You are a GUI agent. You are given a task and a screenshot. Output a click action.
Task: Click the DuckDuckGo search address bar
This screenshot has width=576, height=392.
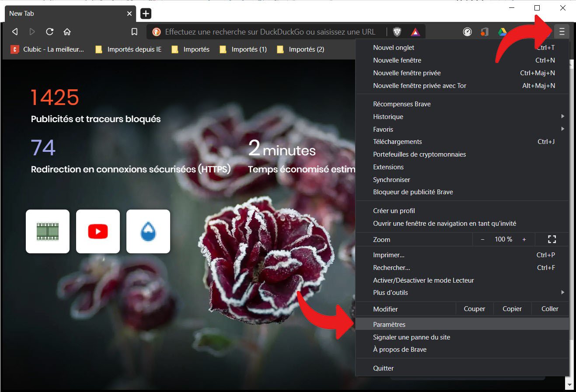(x=270, y=32)
